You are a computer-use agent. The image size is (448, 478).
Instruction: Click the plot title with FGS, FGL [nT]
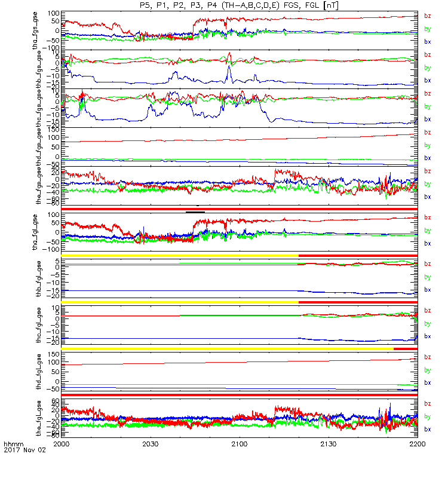pos(239,5)
